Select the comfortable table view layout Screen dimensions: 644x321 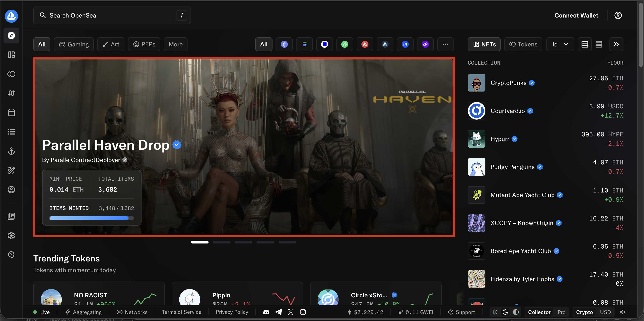click(x=585, y=44)
